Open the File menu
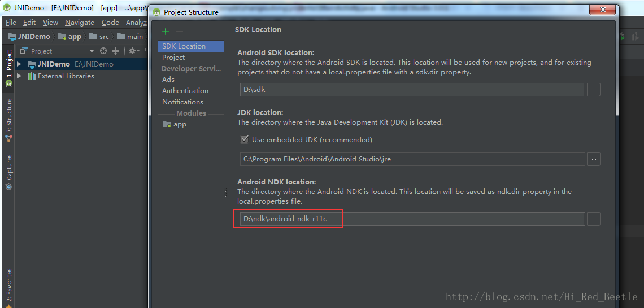 (x=11, y=23)
